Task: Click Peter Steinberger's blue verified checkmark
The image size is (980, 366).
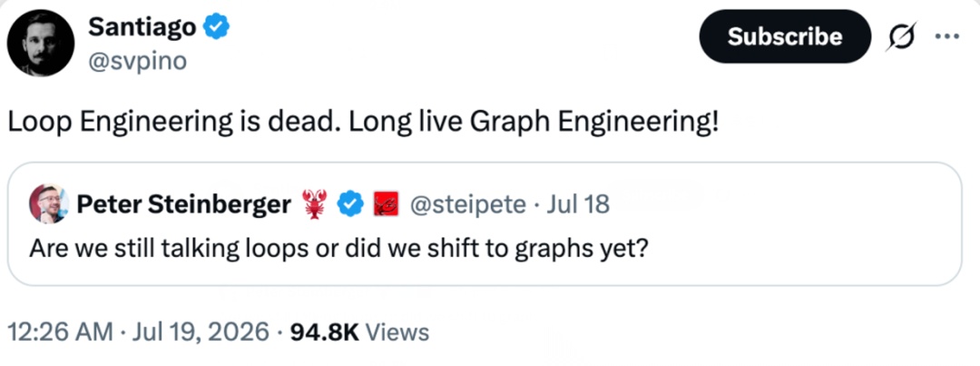Action: [x=350, y=204]
